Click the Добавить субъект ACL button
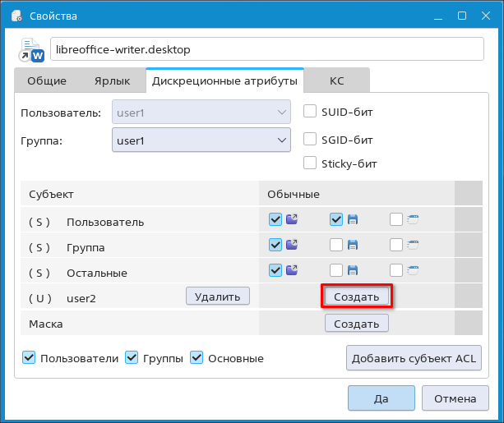Image resolution: width=504 pixels, height=423 pixels. click(x=414, y=358)
